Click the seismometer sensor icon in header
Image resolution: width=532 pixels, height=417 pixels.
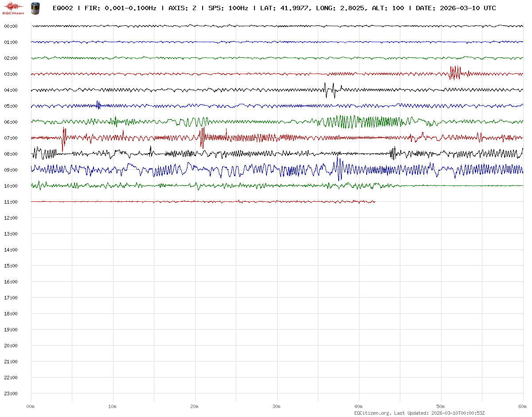[35, 8]
